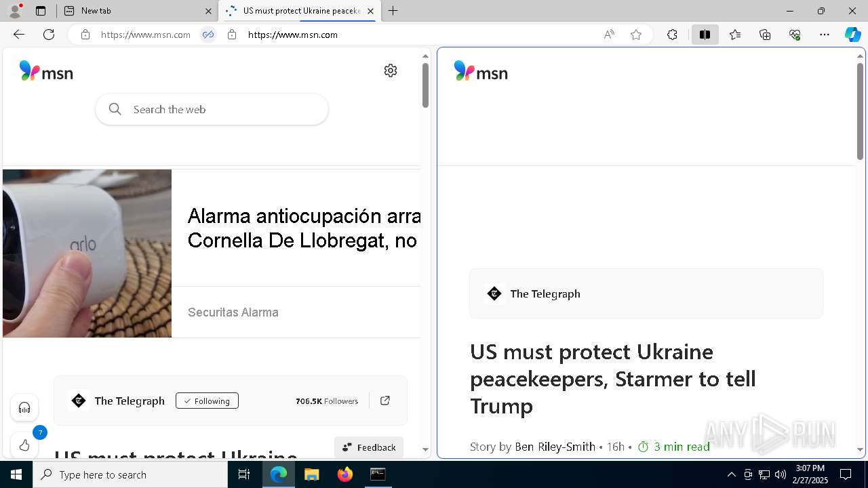
Task: Open The Telegraph card in right pane
Action: [x=646, y=293]
